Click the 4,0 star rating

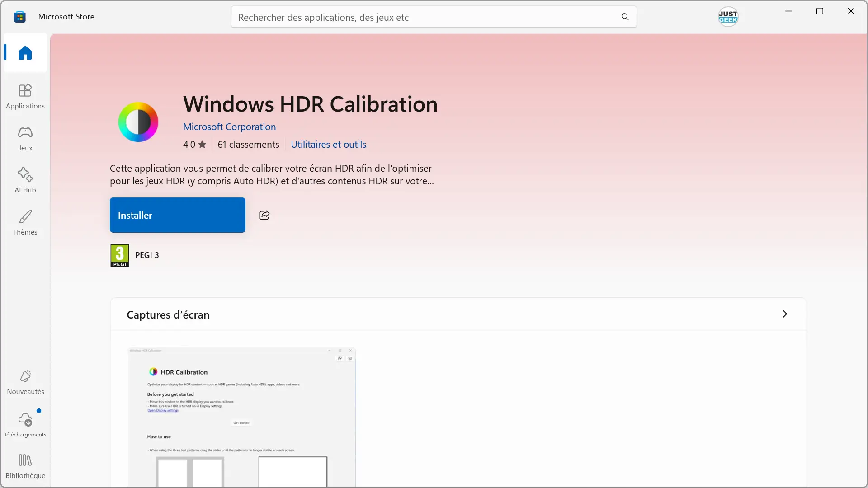(x=194, y=144)
